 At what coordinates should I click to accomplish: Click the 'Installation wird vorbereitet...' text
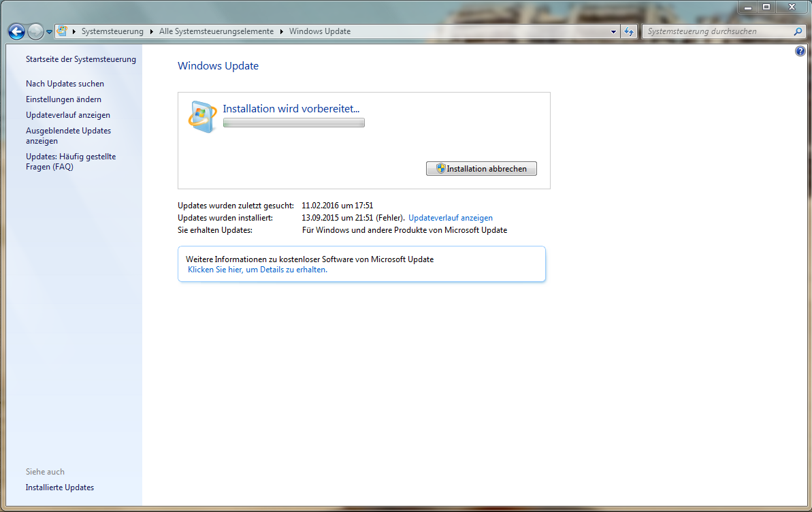tap(291, 108)
